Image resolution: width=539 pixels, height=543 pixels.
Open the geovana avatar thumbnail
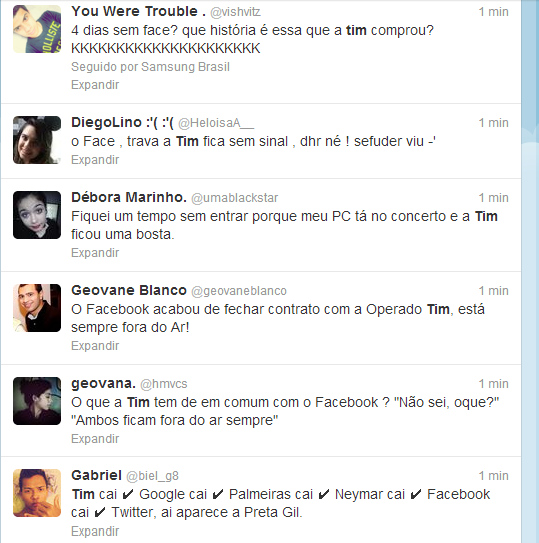[37, 401]
